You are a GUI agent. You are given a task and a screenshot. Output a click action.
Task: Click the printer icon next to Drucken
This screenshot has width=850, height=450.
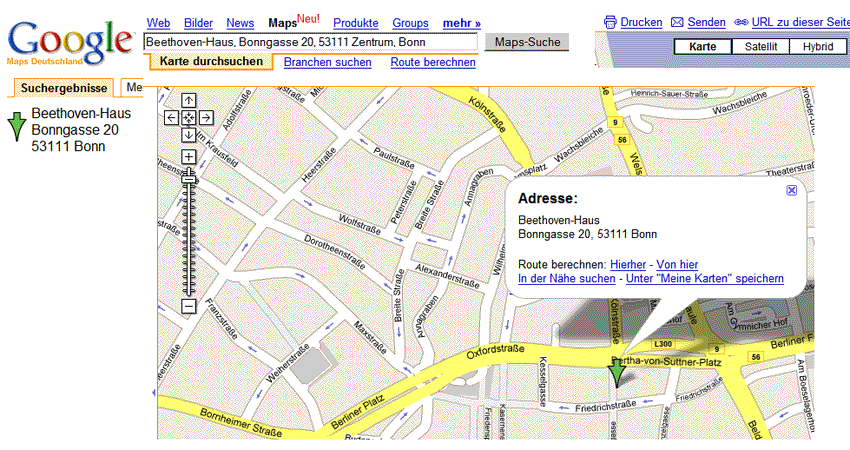pos(610,22)
